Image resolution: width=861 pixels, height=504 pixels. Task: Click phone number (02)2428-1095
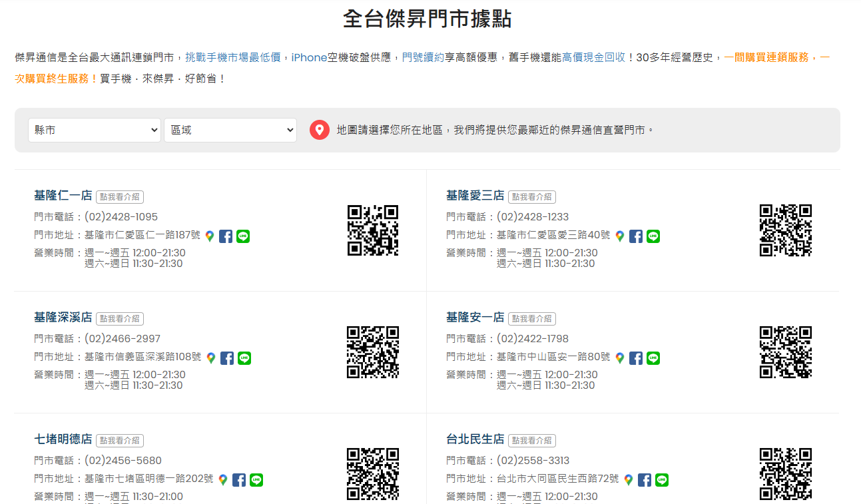(121, 217)
